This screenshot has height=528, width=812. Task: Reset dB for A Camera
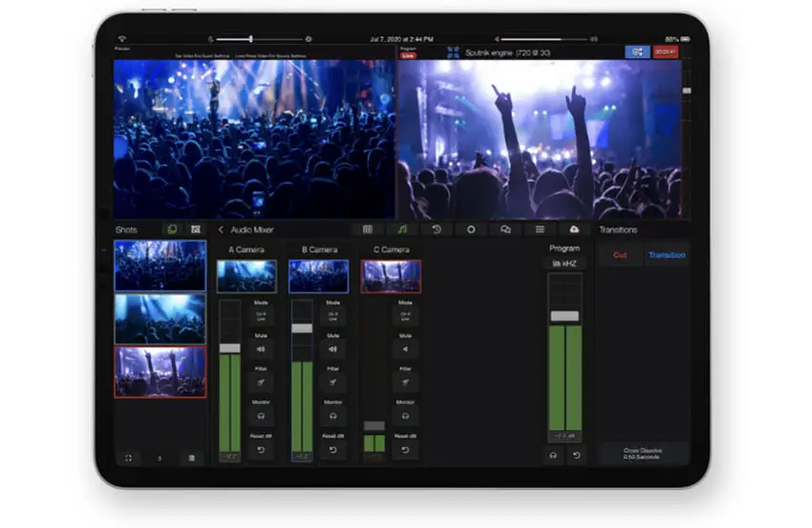point(261,451)
